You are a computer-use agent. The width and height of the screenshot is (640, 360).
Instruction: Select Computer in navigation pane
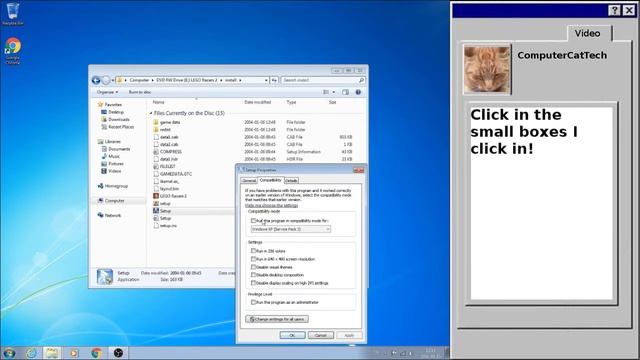point(115,201)
